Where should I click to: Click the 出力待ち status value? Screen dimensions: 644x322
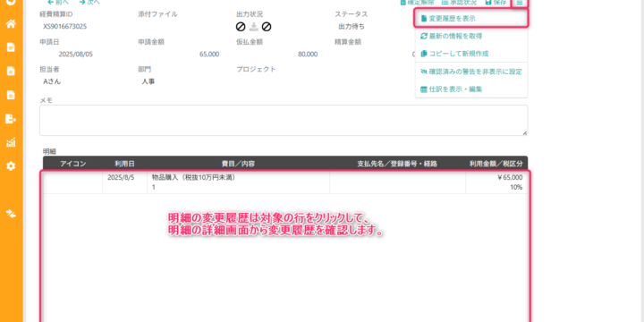[x=352, y=27]
